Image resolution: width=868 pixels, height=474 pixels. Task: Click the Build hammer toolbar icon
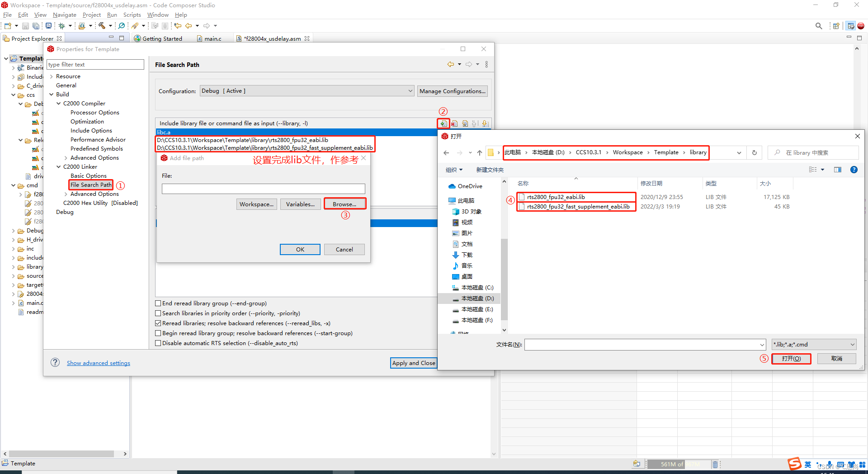(x=102, y=26)
